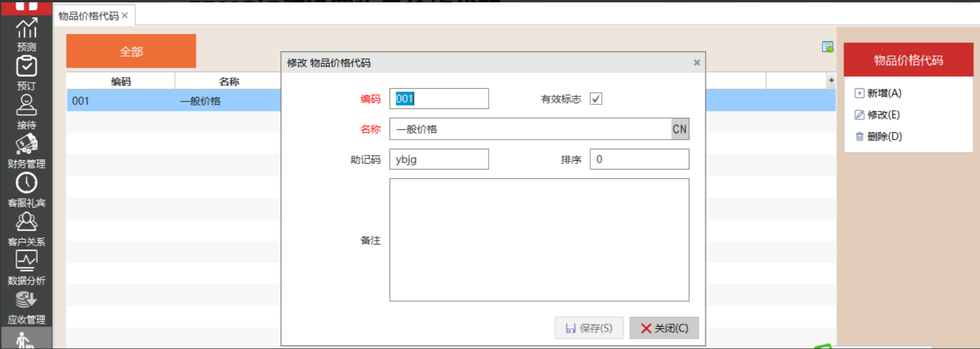
Task: Open the 数据分析 data analysis icon
Action: tap(27, 268)
